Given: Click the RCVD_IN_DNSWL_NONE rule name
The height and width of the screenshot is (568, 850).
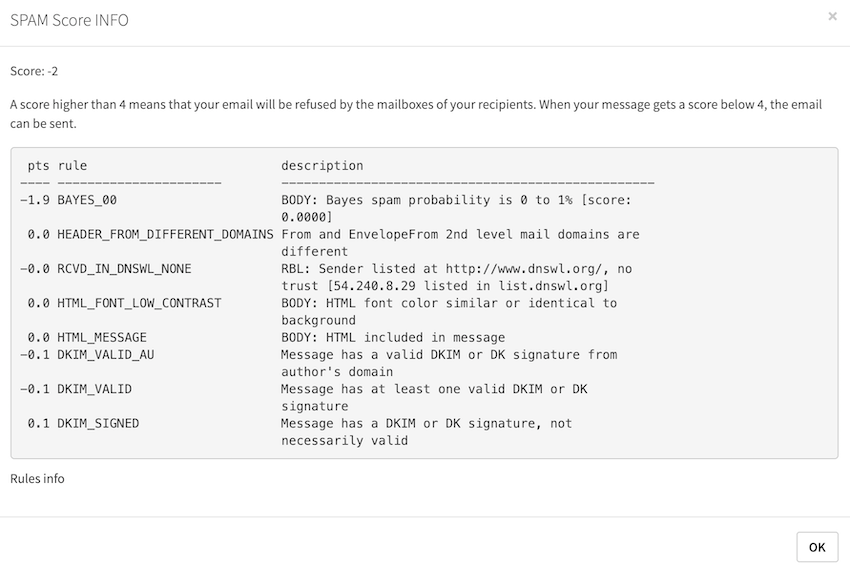Looking at the screenshot, I should (124, 269).
